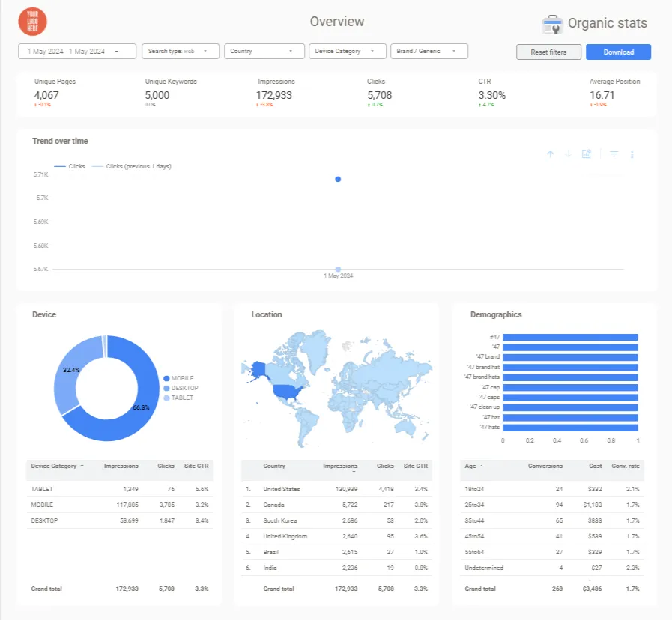Image resolution: width=672 pixels, height=620 pixels.
Task: Open the Search type dropdown
Action: 181,52
